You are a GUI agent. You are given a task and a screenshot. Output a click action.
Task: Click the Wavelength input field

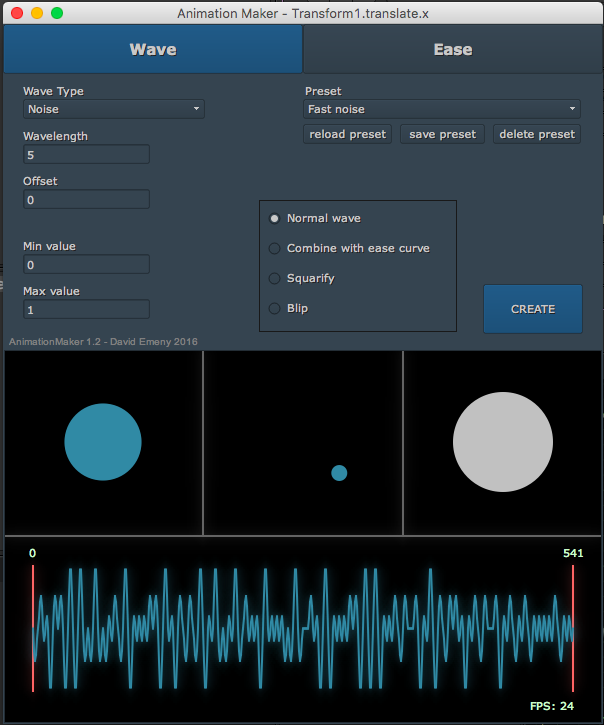coord(86,154)
